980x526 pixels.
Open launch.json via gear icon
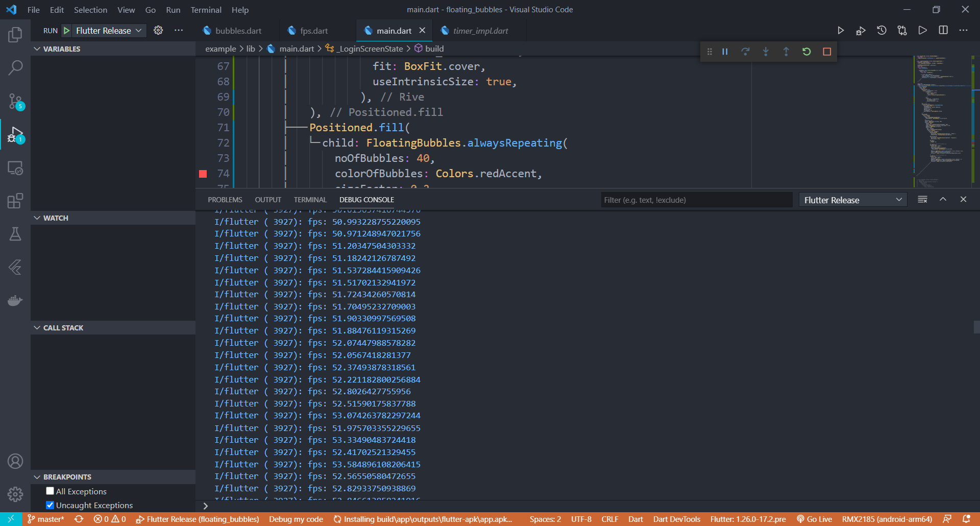[x=158, y=31]
